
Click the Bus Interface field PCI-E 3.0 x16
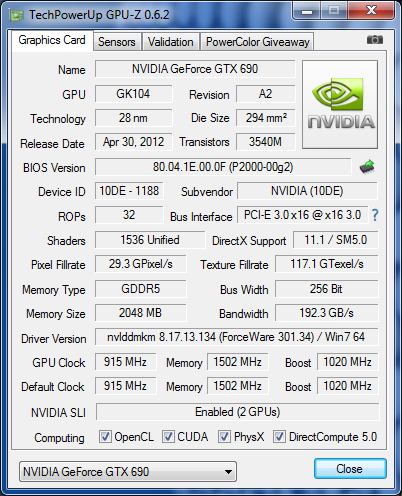[x=302, y=215]
